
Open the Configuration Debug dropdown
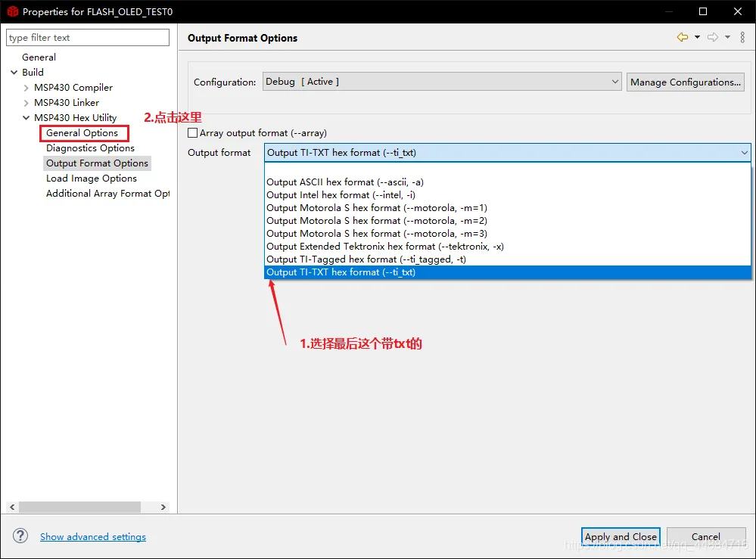[442, 82]
